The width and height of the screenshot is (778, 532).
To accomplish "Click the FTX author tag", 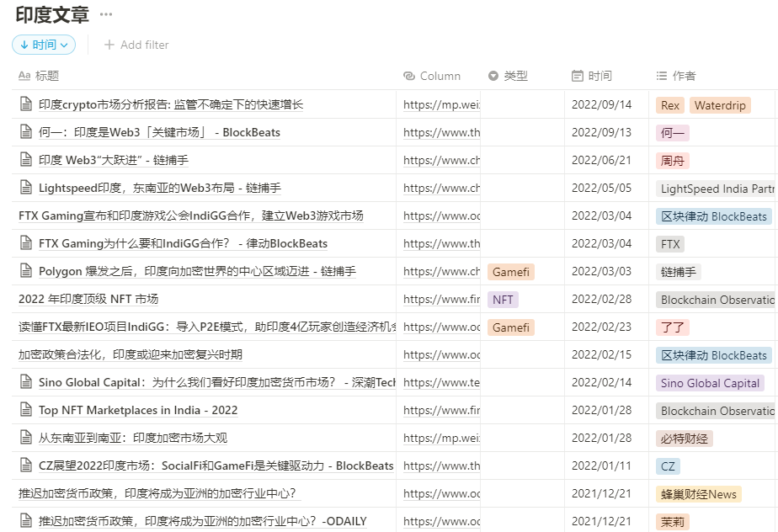I will click(x=670, y=244).
